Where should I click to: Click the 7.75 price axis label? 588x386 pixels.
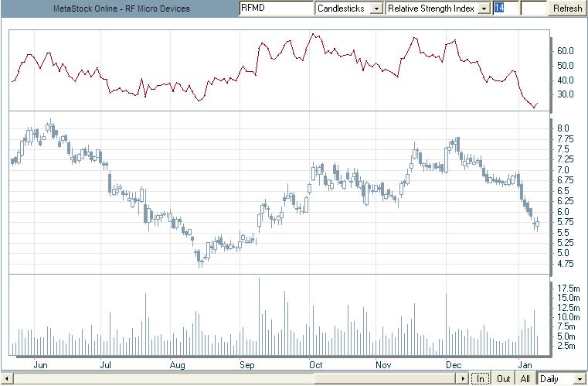[566, 139]
